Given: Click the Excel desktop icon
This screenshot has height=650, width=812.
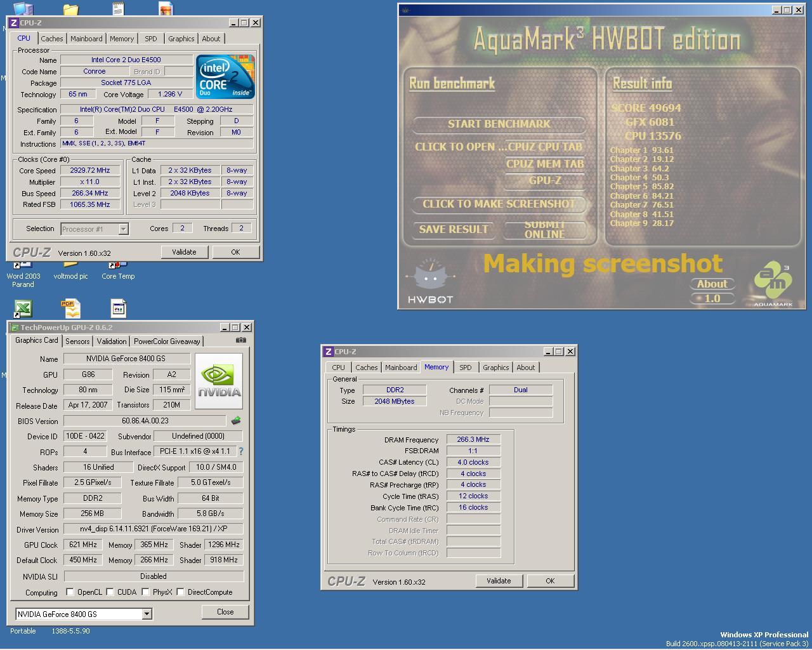Looking at the screenshot, I should 23,308.
